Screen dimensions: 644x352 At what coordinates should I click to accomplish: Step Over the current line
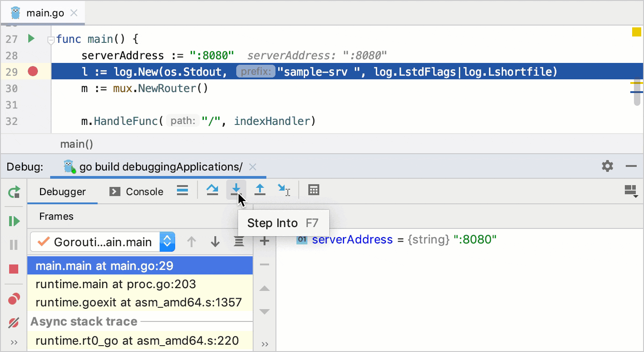(212, 190)
